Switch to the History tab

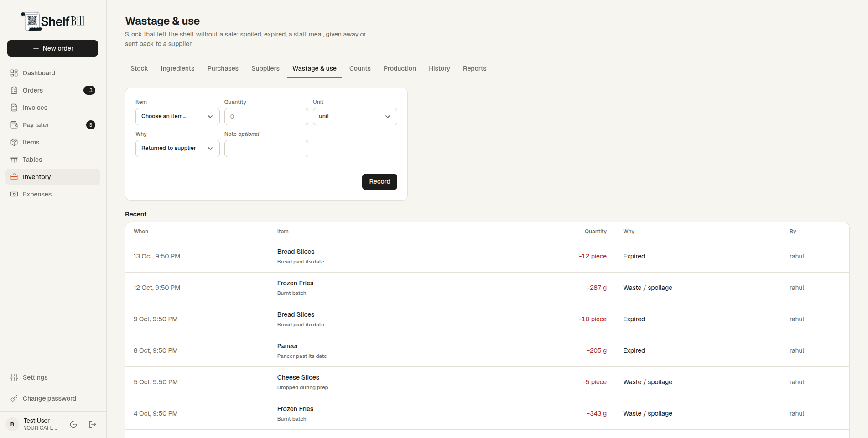(x=439, y=68)
